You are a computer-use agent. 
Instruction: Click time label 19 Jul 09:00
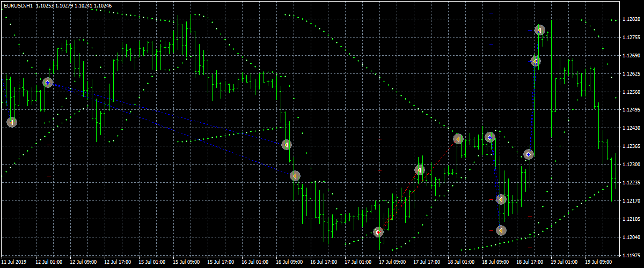[598, 263]
